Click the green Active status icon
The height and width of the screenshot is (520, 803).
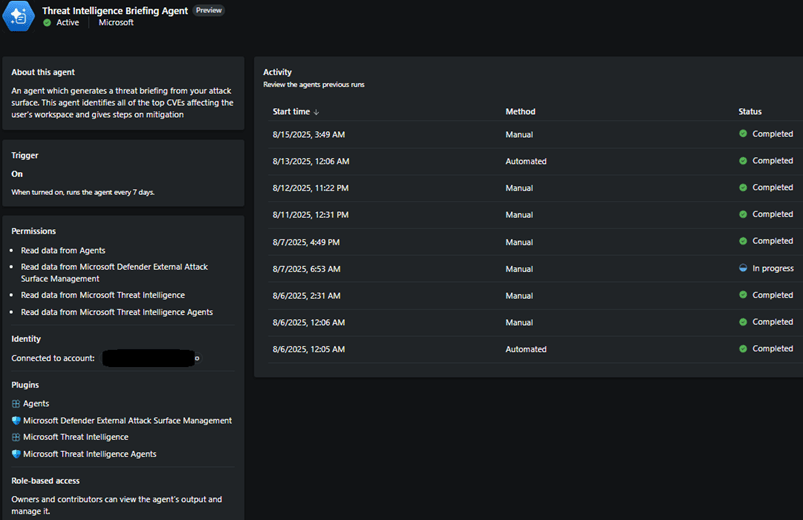pyautogui.click(x=47, y=22)
